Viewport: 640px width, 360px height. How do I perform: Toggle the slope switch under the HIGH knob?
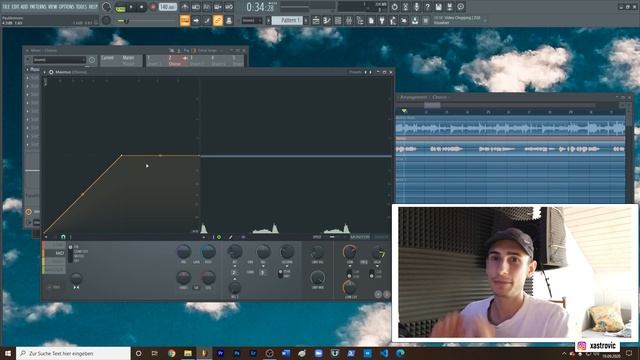[x=371, y=274]
